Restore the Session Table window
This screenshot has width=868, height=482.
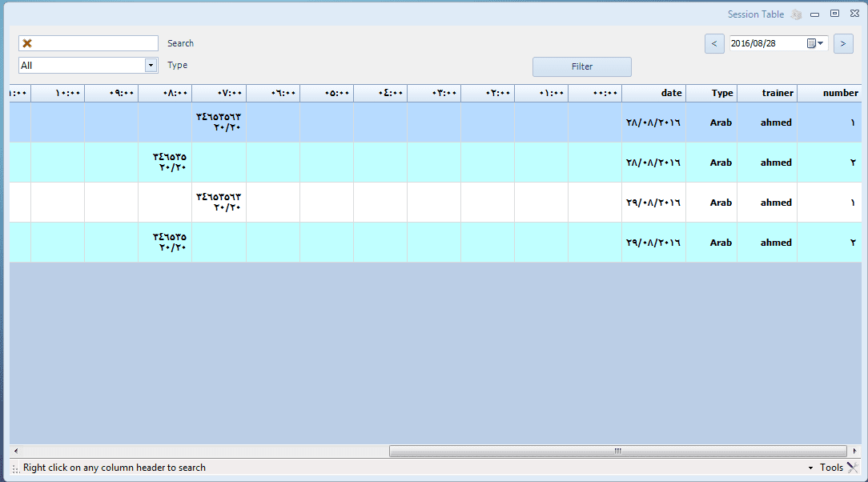[834, 14]
